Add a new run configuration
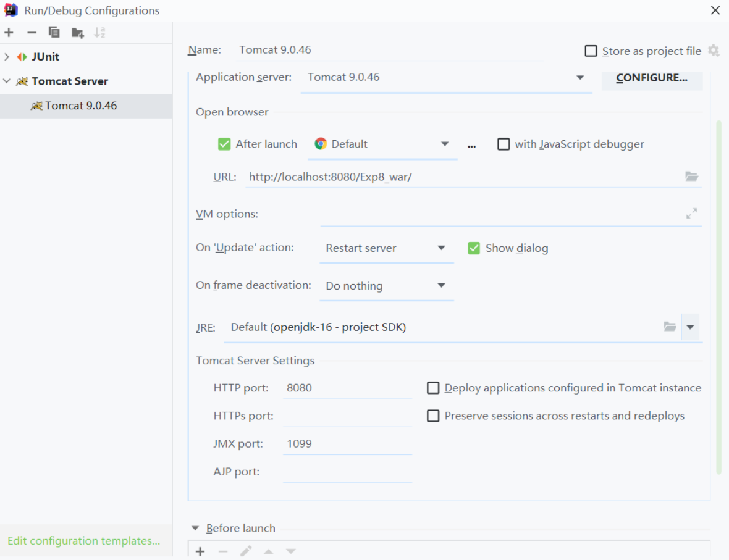This screenshot has width=729, height=560. coord(9,33)
